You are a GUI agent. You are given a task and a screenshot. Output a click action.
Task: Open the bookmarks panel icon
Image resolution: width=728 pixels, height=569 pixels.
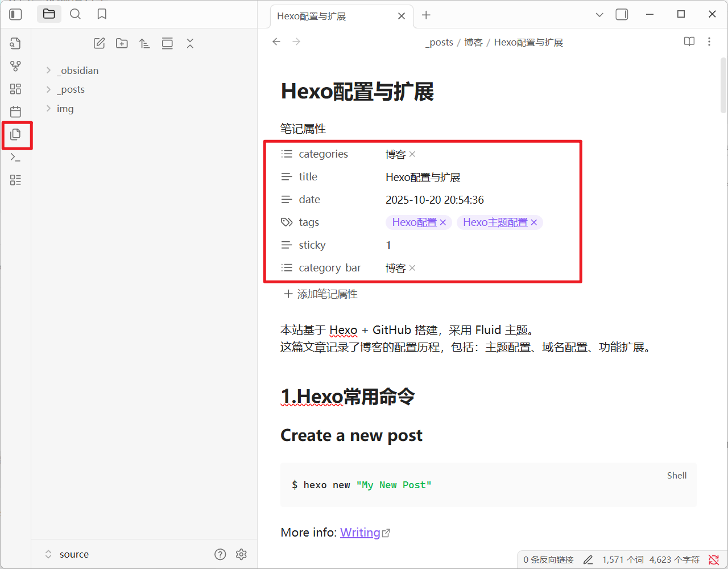(x=102, y=14)
